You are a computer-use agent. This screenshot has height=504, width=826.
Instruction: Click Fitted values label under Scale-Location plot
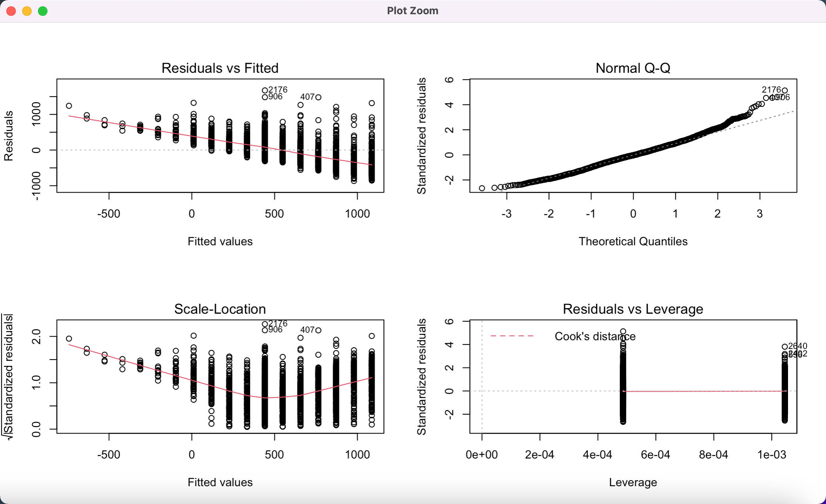click(220, 482)
